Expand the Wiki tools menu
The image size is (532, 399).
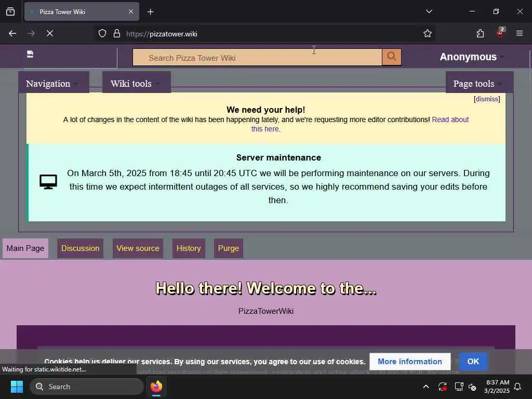point(137,83)
